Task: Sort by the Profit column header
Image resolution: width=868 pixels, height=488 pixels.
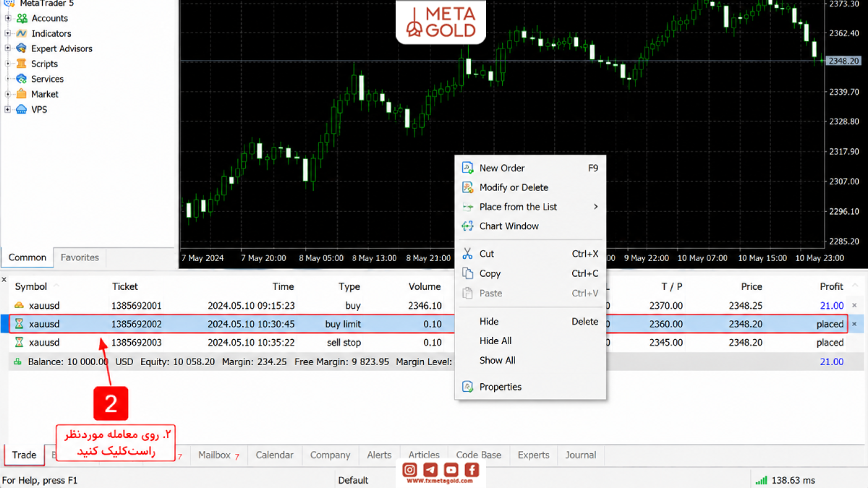Action: point(832,286)
